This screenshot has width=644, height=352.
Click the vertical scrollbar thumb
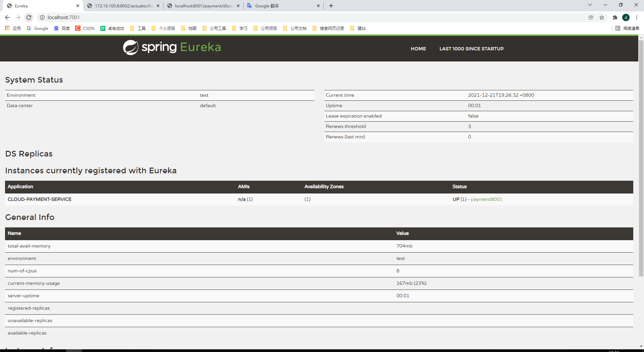[641, 158]
